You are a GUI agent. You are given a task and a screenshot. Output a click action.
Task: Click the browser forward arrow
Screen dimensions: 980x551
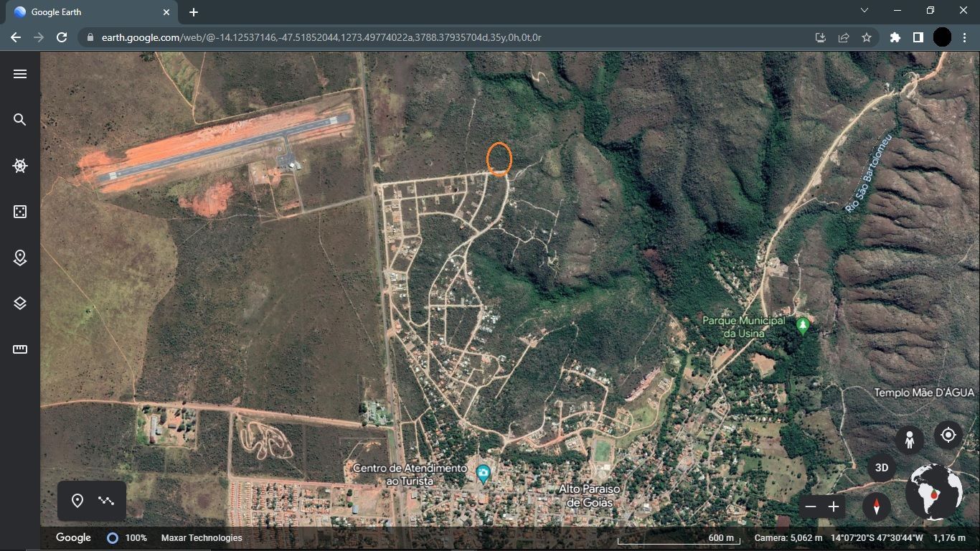39,37
